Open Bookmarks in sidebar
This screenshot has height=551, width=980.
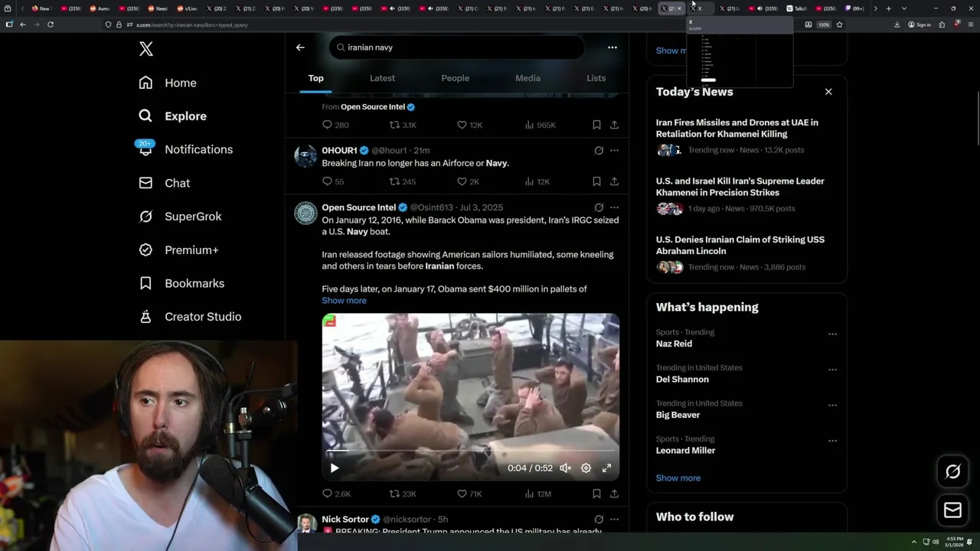pyautogui.click(x=181, y=283)
